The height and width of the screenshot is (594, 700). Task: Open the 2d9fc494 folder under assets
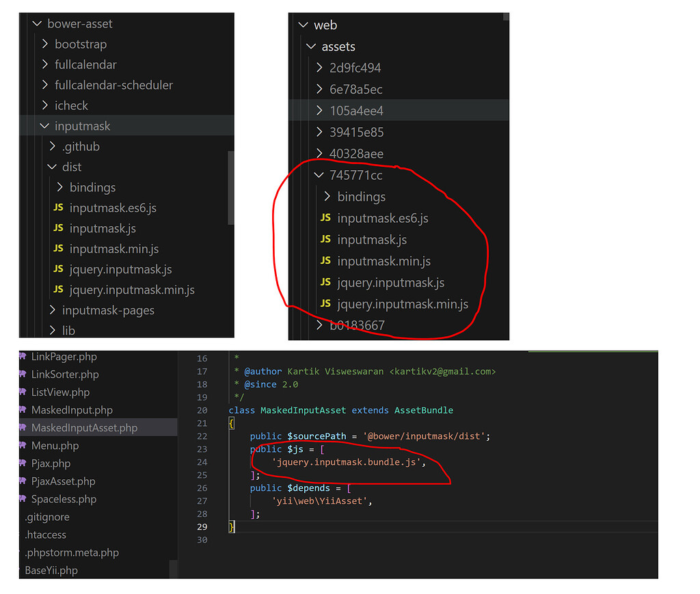[357, 68]
